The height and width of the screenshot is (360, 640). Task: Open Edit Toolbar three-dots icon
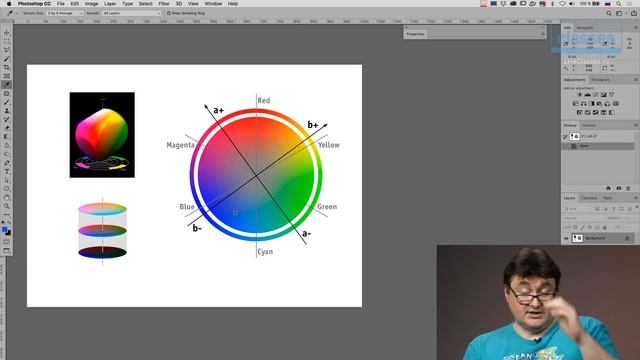(x=7, y=215)
